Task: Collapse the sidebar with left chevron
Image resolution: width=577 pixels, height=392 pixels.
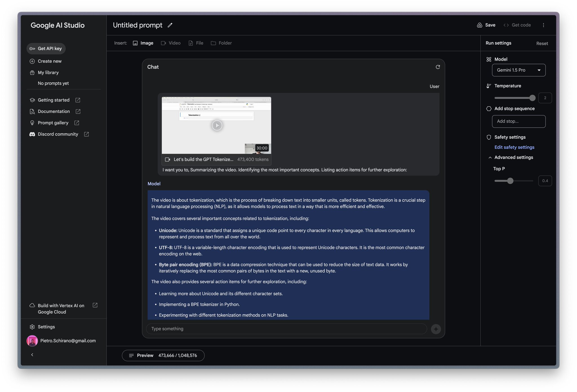Action: pos(32,355)
